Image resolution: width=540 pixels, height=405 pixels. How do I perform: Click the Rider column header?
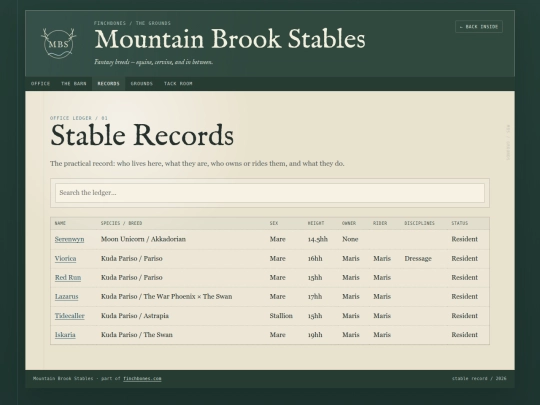(380, 223)
